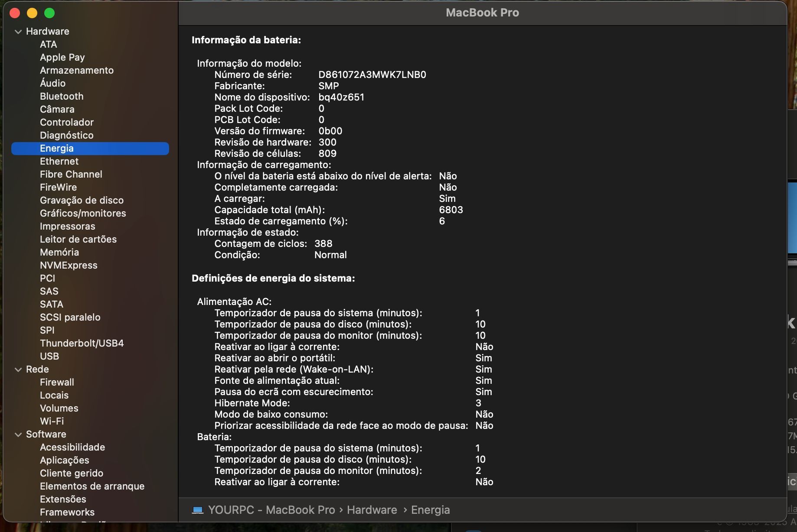Open the FireWire entry

coord(59,187)
